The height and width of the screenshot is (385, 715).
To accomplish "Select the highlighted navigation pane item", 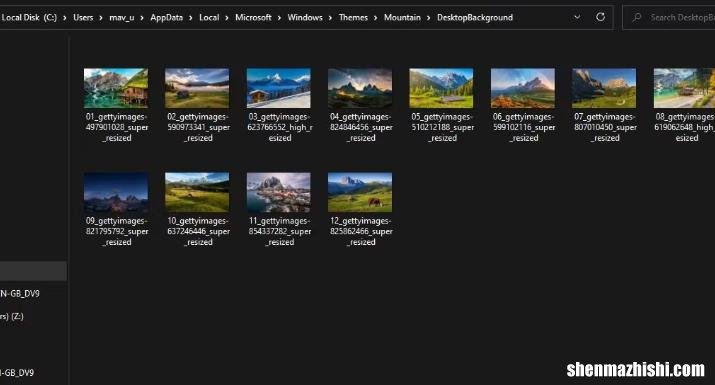I will [33, 271].
